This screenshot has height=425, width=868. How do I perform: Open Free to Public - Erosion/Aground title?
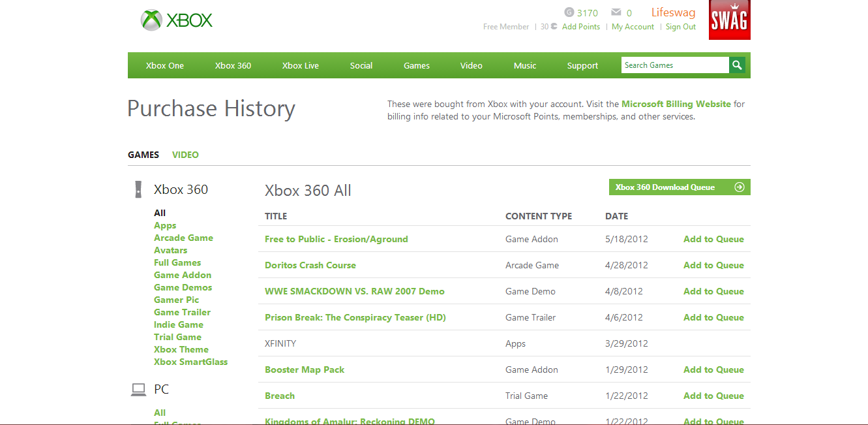click(x=337, y=239)
